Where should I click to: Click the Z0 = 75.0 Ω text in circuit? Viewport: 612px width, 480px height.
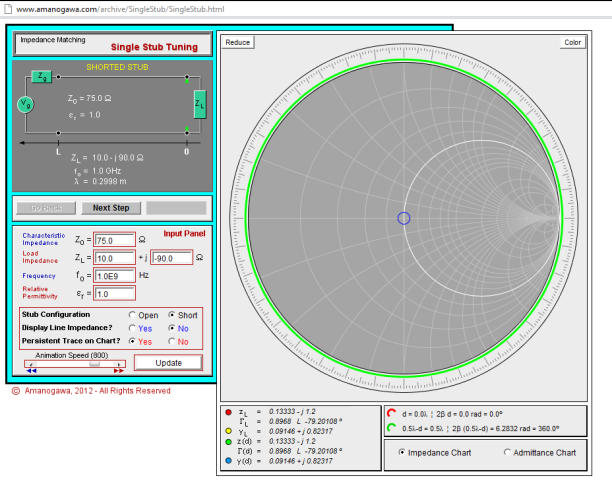(89, 99)
